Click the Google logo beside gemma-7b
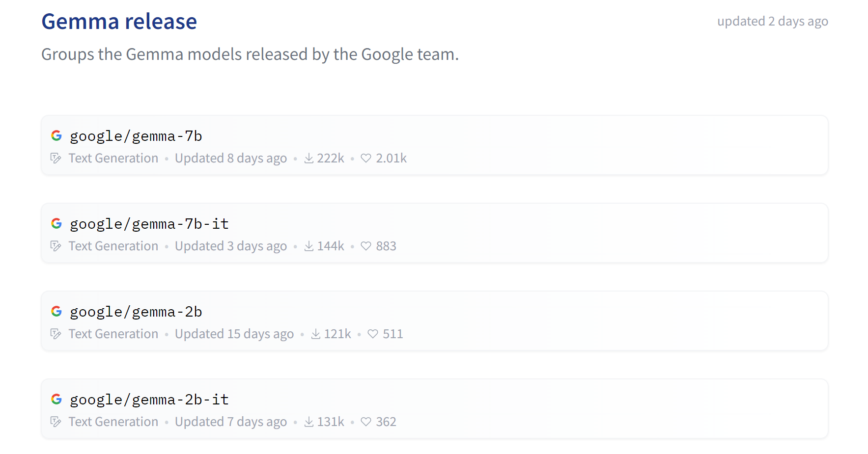Screen dimensions: 868x454 [56, 135]
